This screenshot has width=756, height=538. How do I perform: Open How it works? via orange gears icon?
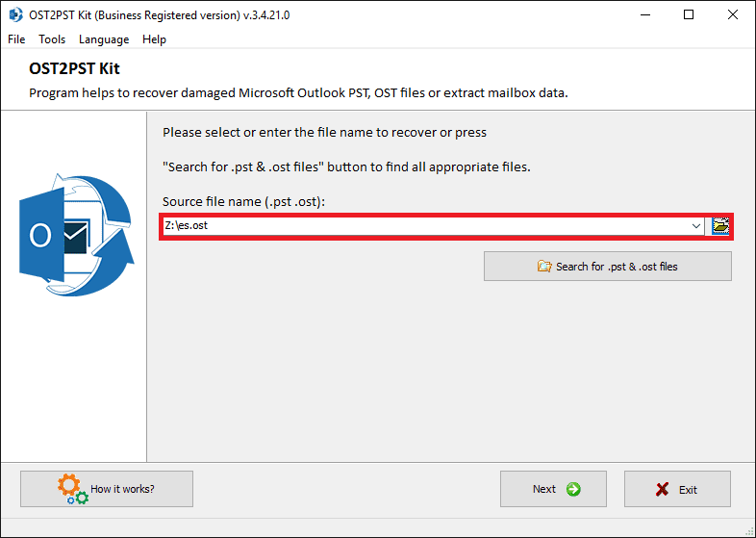72,489
